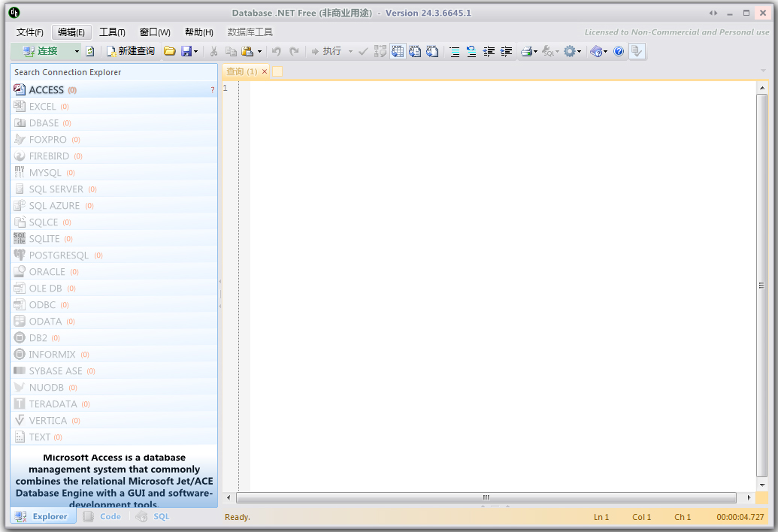Select the SQL SERVER connection row
The height and width of the screenshot is (532, 778).
114,189
